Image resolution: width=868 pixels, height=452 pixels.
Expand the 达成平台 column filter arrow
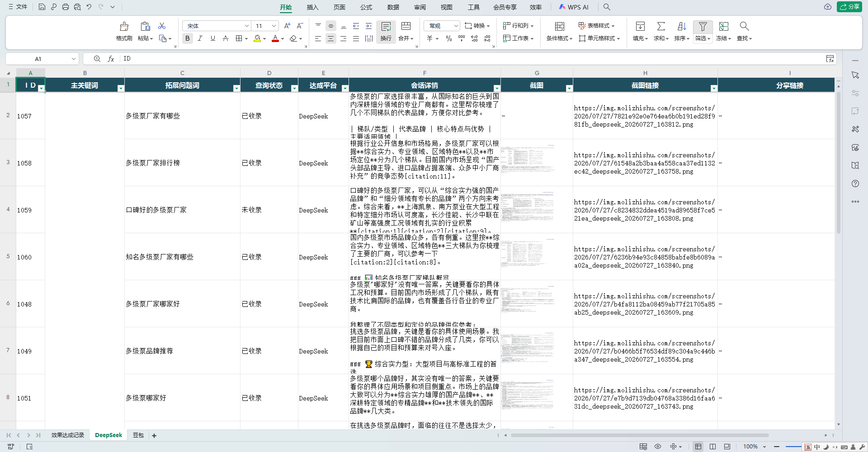[x=345, y=88]
